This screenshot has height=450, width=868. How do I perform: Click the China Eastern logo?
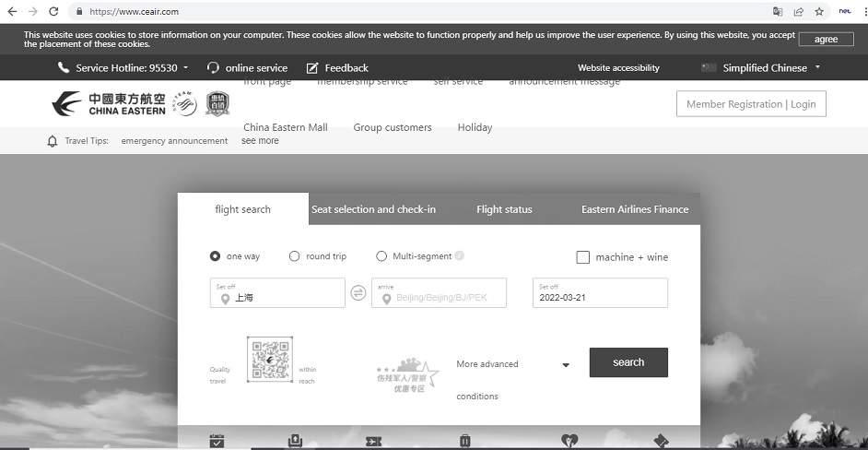109,104
